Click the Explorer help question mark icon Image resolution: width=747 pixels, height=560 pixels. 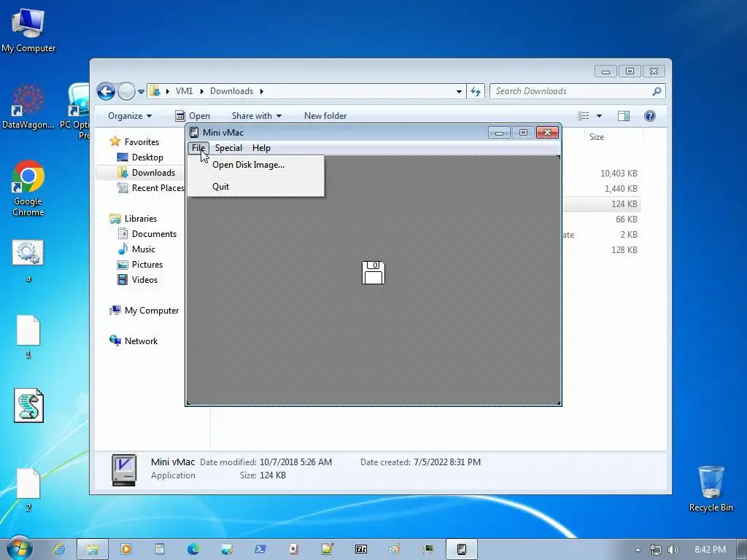coord(649,116)
